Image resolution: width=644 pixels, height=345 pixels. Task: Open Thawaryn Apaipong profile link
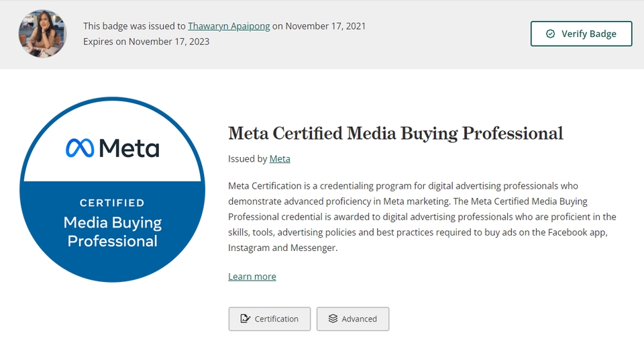coord(229,26)
